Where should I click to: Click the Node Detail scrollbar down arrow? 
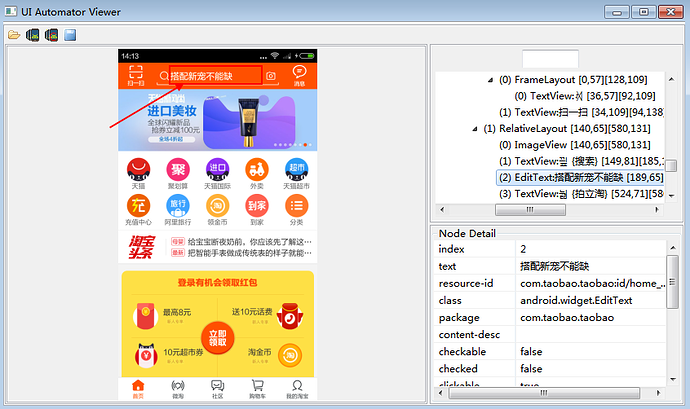[672, 380]
